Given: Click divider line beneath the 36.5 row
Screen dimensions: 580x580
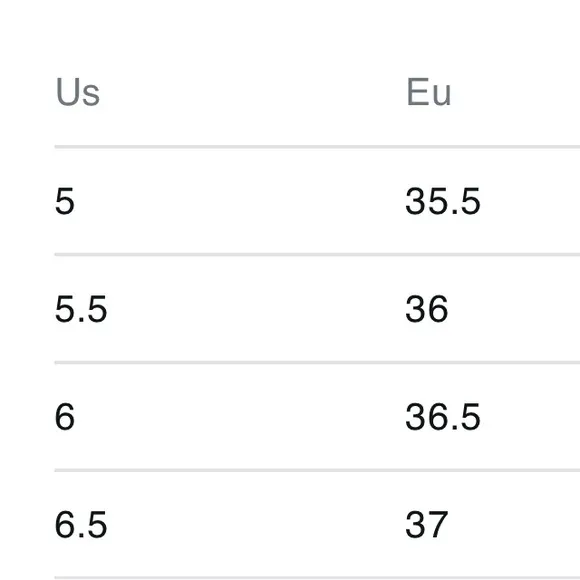Looking at the screenshot, I should [x=317, y=471].
